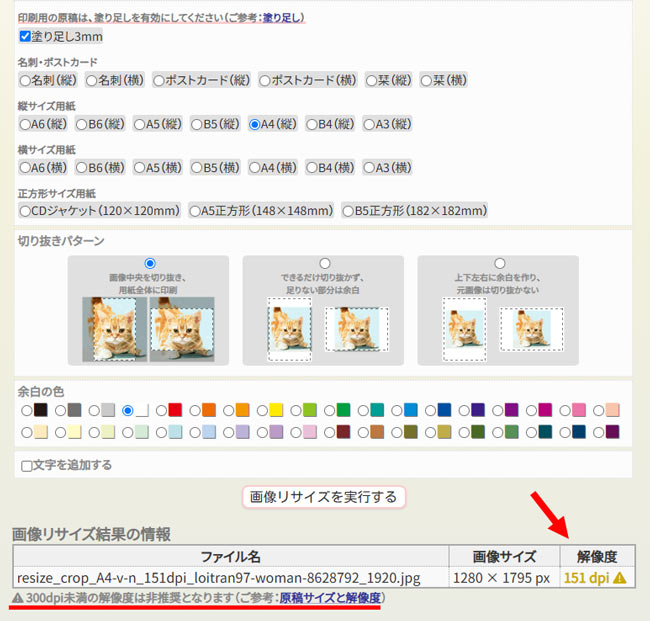Click the resized file name cell

[231, 578]
